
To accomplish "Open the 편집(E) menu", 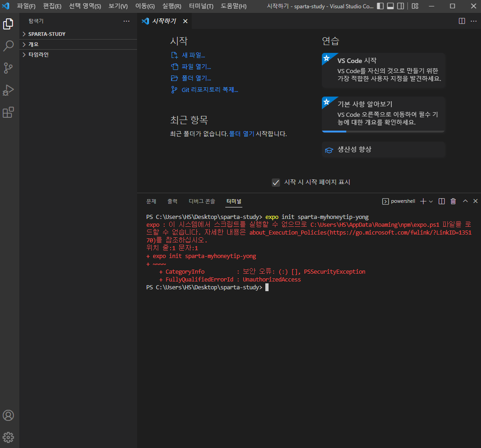I will coord(52,6).
